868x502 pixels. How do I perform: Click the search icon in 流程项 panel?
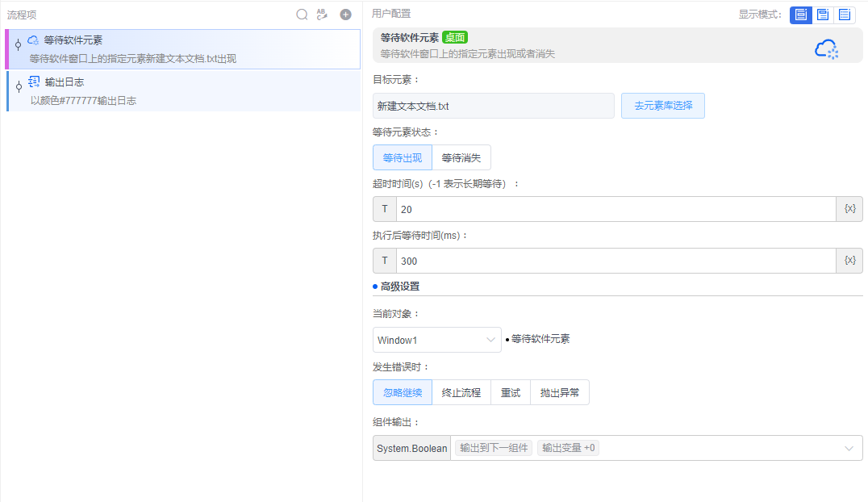click(302, 14)
